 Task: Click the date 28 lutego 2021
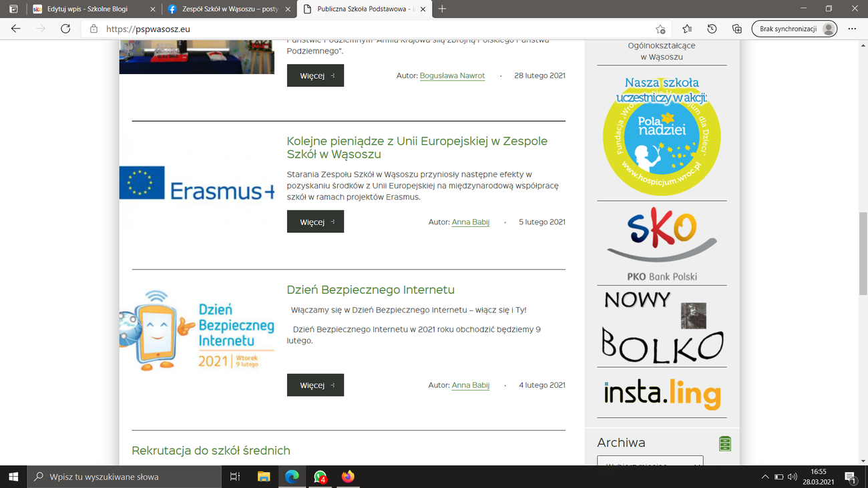pos(539,75)
